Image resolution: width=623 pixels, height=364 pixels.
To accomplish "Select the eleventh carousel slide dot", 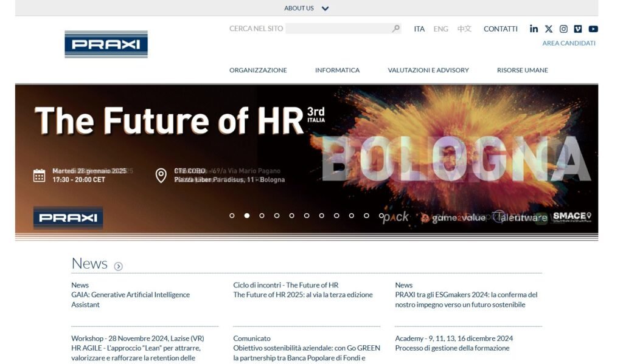I will [381, 216].
